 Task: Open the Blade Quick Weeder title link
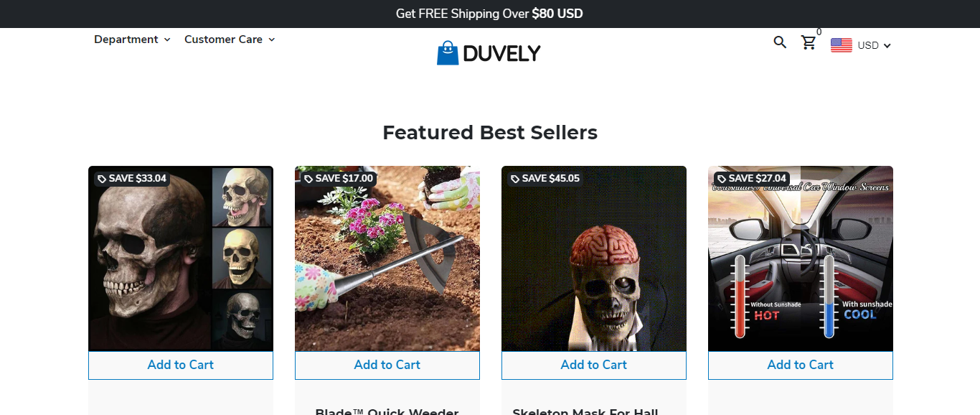coord(387,411)
